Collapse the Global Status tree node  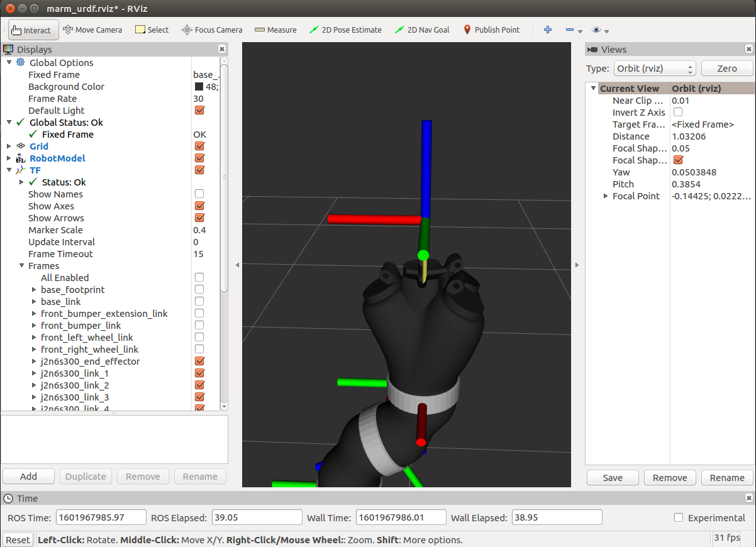click(9, 122)
